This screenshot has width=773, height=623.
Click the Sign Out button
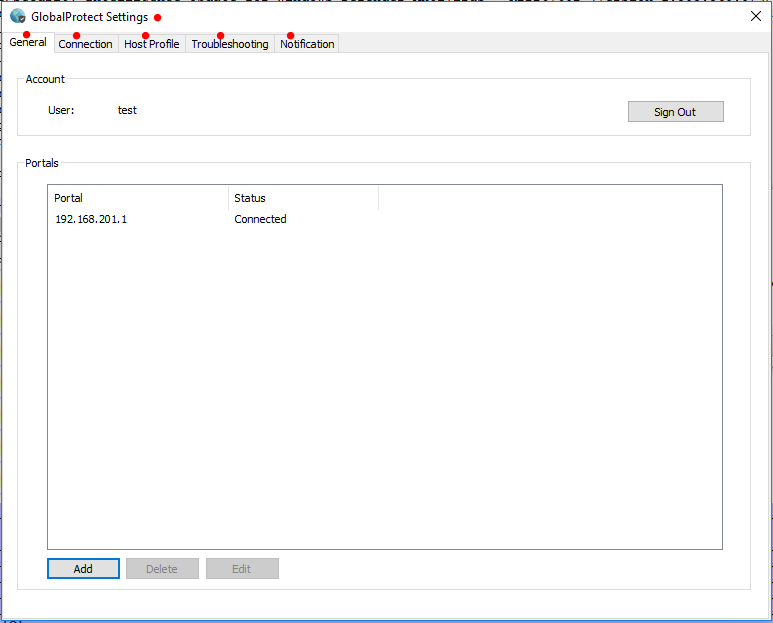(x=675, y=112)
